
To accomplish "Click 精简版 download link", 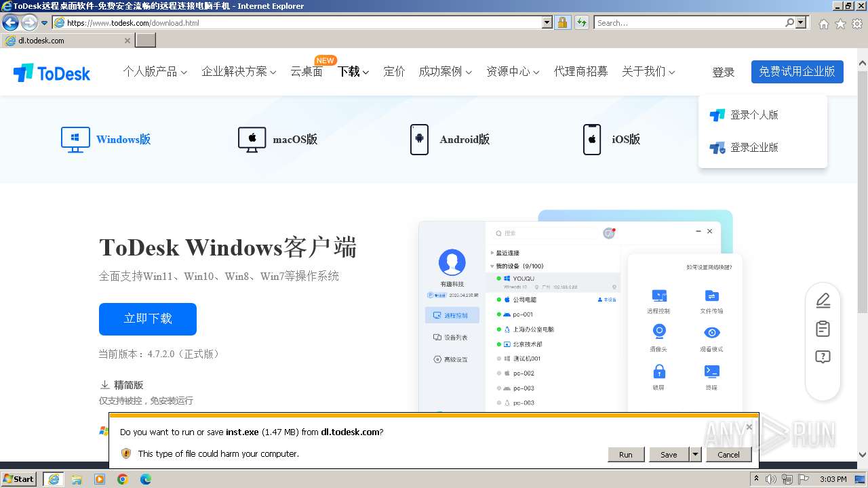I will pyautogui.click(x=128, y=385).
